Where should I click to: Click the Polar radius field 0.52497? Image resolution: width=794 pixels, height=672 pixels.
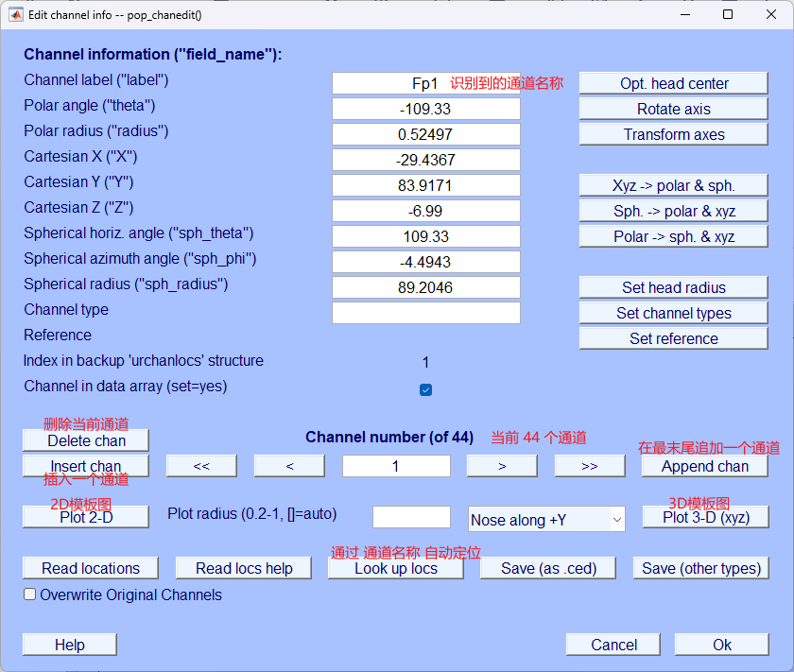426,134
